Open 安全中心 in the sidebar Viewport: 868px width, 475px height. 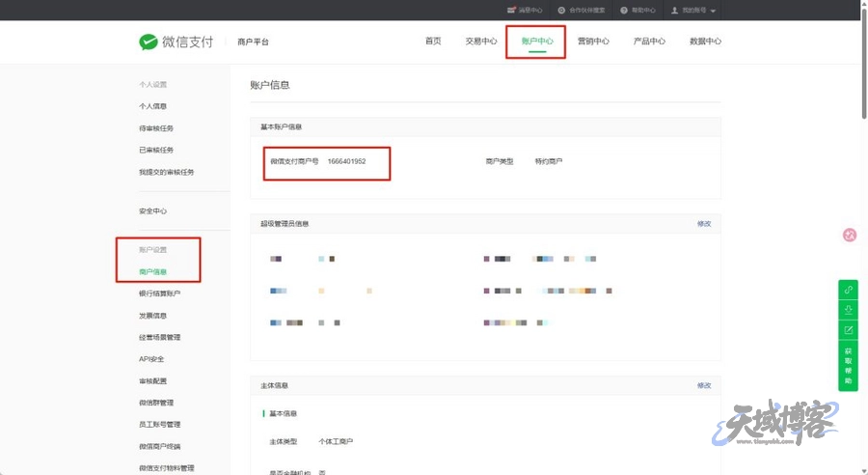coord(152,210)
